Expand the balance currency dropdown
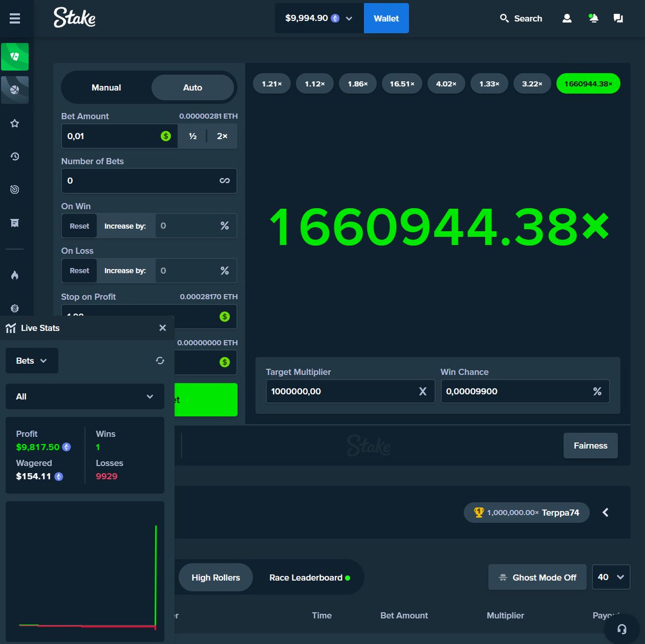The image size is (645, 644). click(319, 18)
